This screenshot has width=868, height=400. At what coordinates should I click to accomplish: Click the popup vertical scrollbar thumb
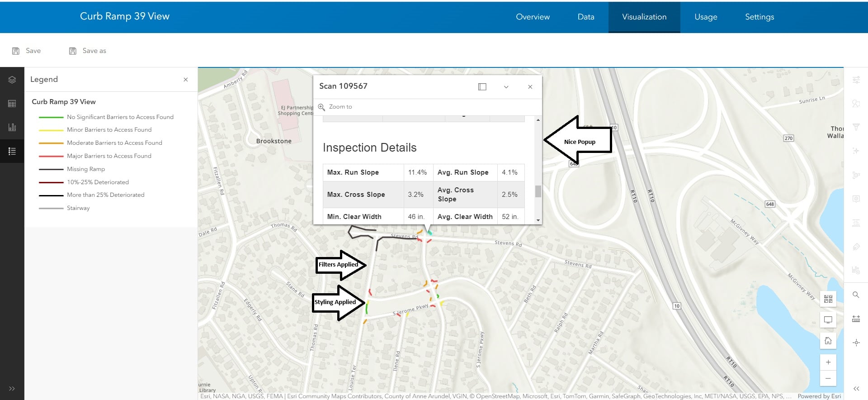(x=538, y=191)
